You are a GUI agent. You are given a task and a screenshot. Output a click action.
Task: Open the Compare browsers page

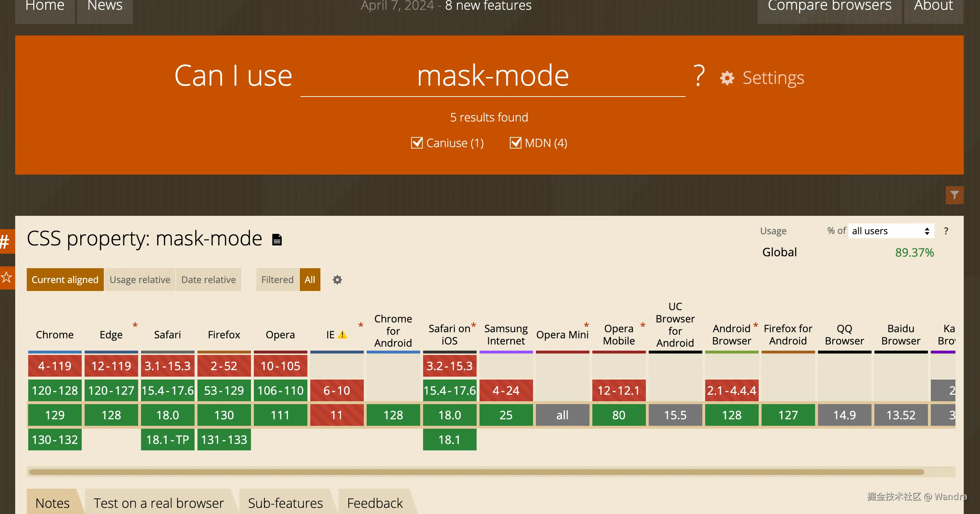pyautogui.click(x=829, y=6)
